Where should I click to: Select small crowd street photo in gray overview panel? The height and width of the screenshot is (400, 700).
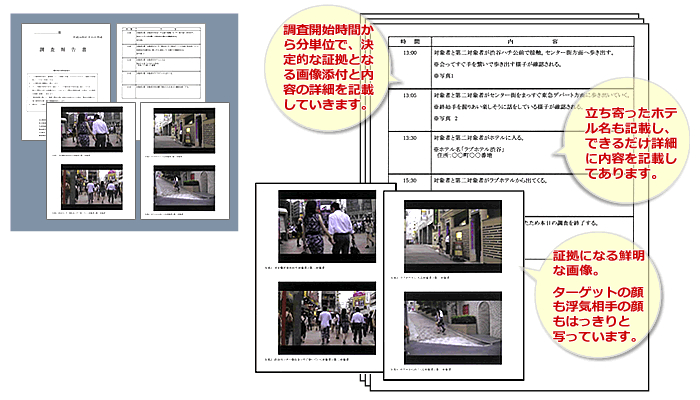[92, 187]
